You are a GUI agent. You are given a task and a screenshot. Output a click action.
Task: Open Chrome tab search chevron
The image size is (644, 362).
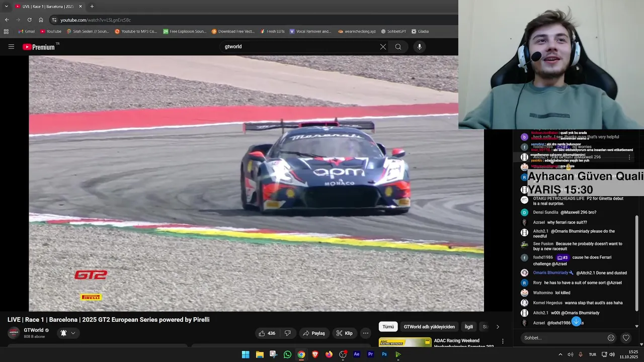point(7,7)
